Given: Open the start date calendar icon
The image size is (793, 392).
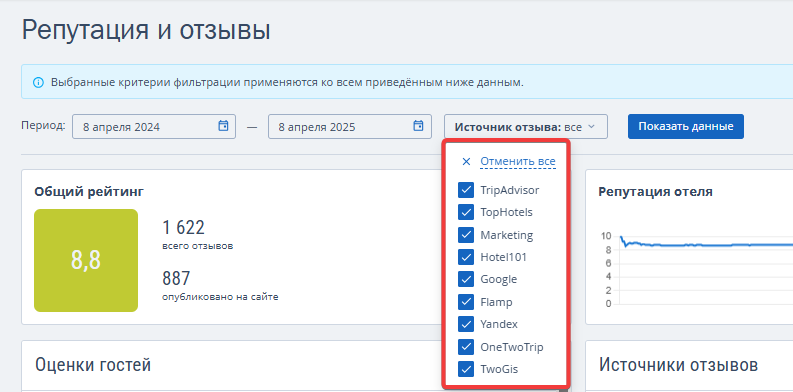Looking at the screenshot, I should tap(223, 126).
